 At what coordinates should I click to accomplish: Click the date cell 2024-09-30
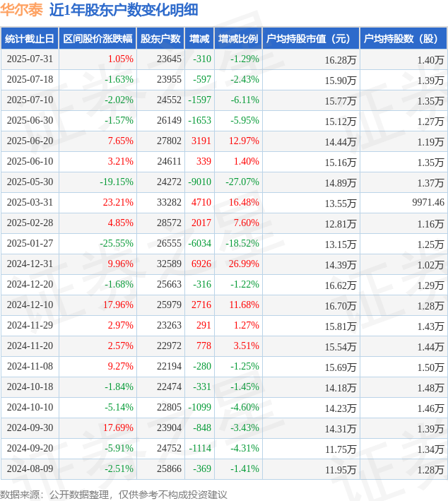point(30,428)
